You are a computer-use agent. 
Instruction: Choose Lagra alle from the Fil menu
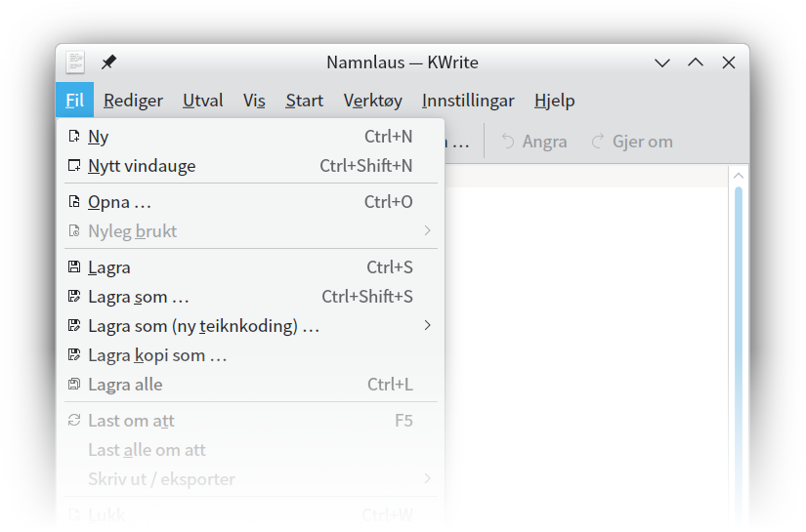click(x=125, y=385)
